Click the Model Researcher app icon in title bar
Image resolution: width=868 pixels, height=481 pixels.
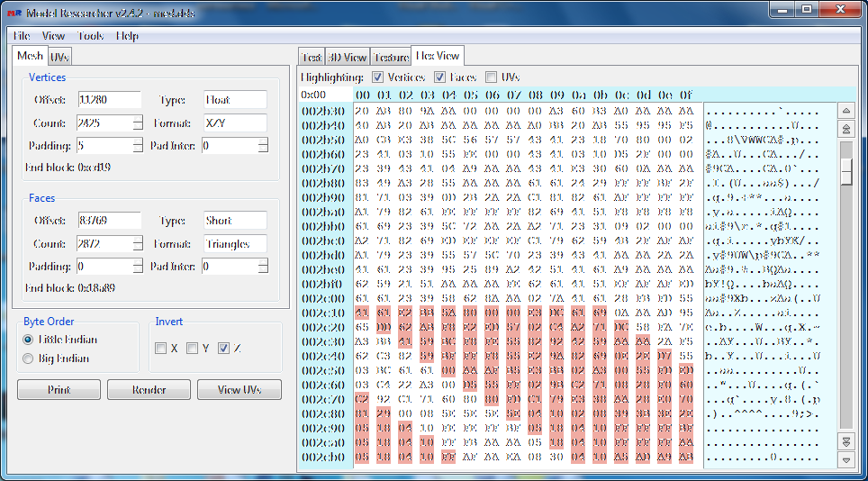pyautogui.click(x=14, y=13)
